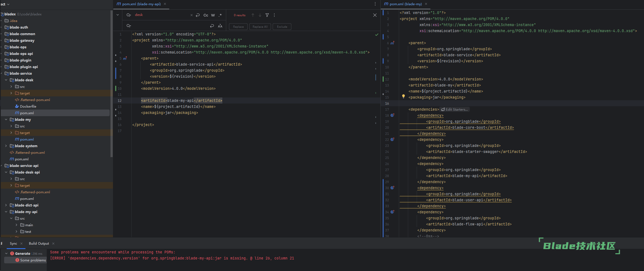The image size is (644, 271).
Task: Expand the blade-dict-api module folder
Action: coord(6,205)
